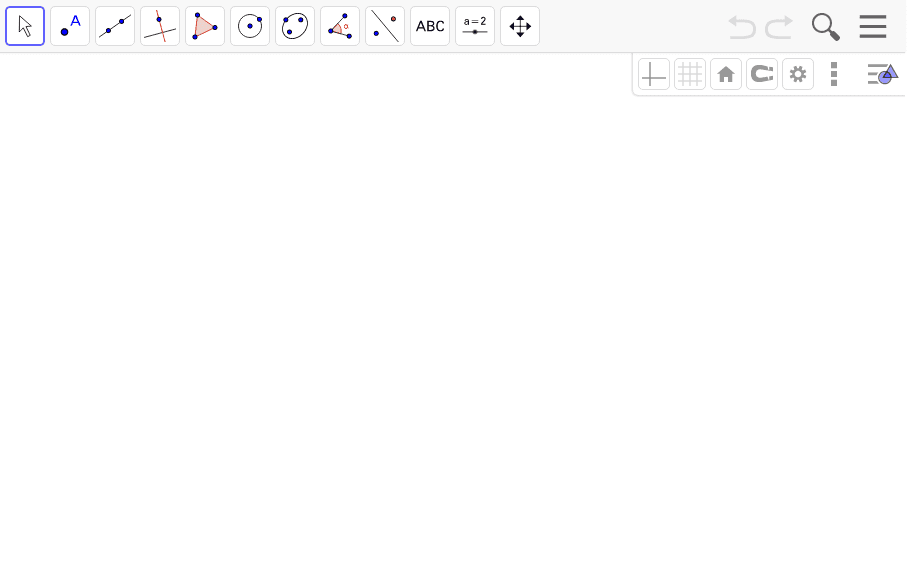Screen dimensions: 907x579
Task: Open the search magnifier
Action: click(x=825, y=27)
